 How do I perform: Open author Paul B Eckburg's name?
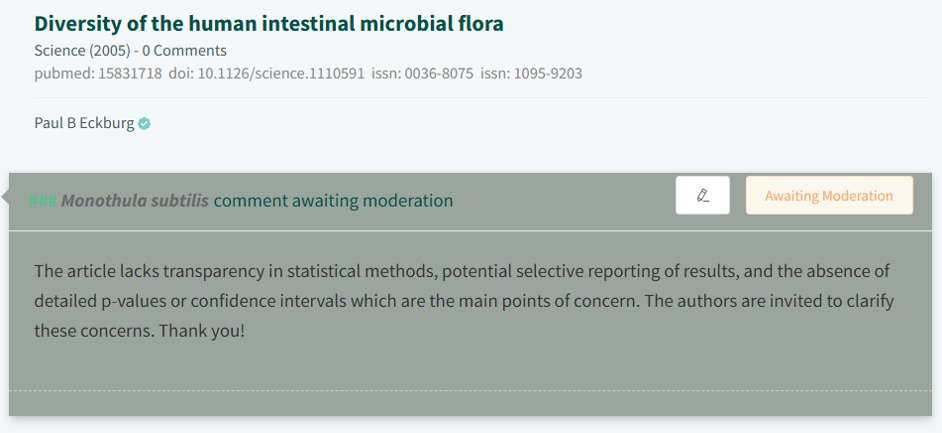84,123
